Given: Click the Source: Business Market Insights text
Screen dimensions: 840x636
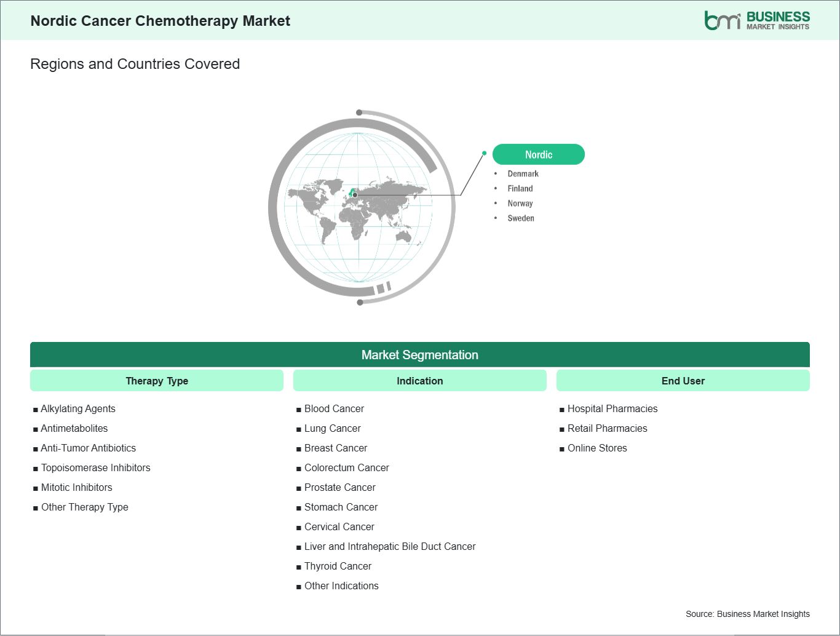Looking at the screenshot, I should tap(747, 614).
